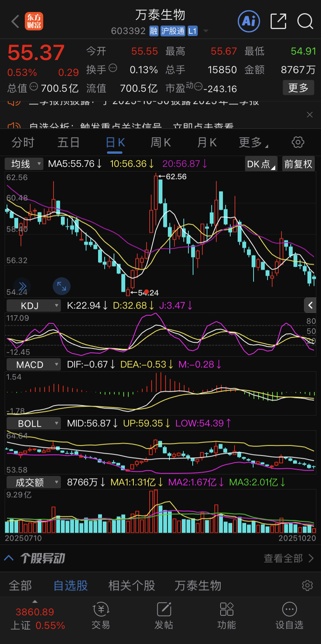Collapse side panel arrow near KDJ
This screenshot has width=321, height=644.
tap(310, 305)
